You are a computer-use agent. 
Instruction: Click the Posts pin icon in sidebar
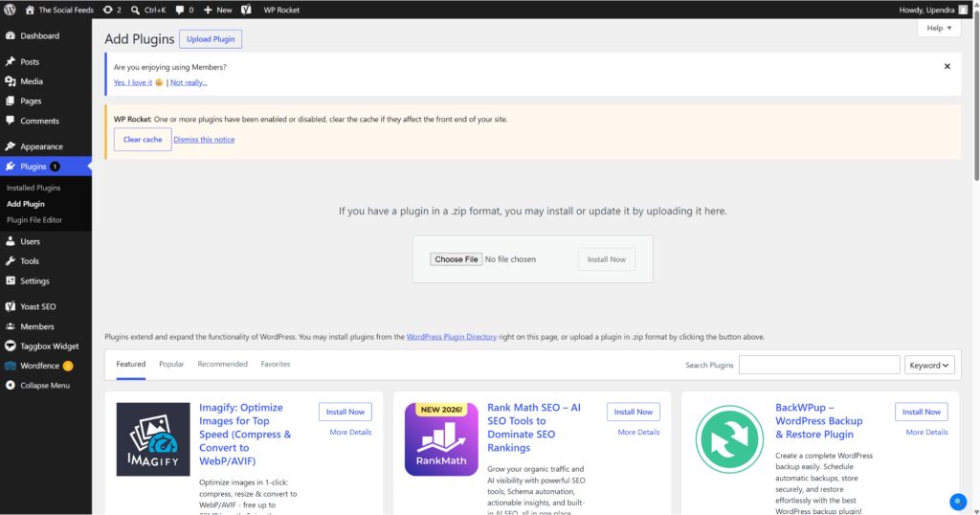(10, 61)
